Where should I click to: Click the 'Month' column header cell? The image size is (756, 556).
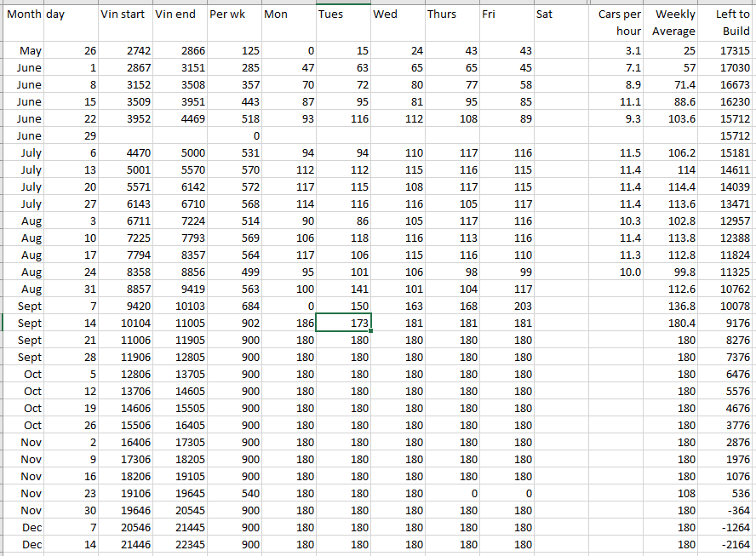pos(24,14)
